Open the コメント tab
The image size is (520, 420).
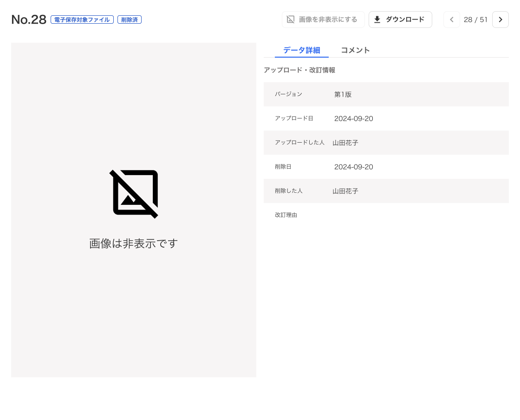click(x=355, y=50)
